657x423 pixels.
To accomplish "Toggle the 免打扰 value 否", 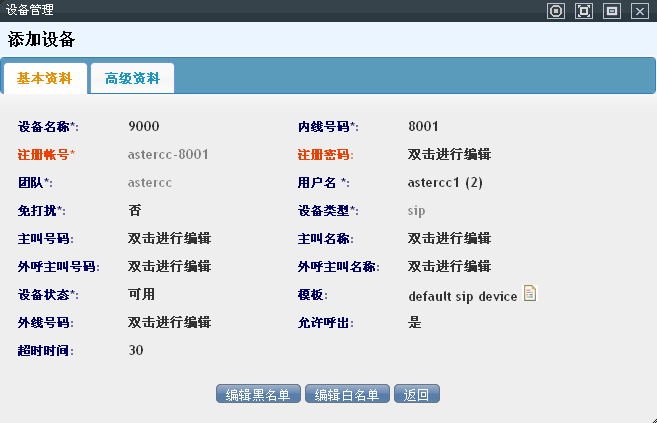I will [135, 211].
